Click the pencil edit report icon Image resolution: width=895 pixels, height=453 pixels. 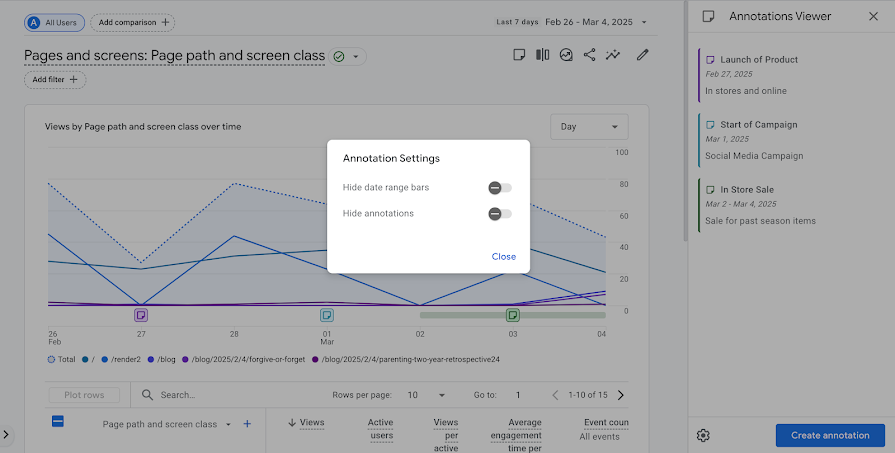(x=643, y=55)
